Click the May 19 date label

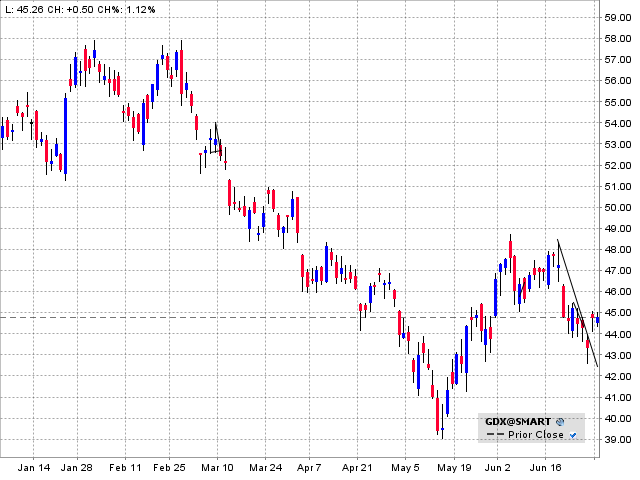pos(454,468)
